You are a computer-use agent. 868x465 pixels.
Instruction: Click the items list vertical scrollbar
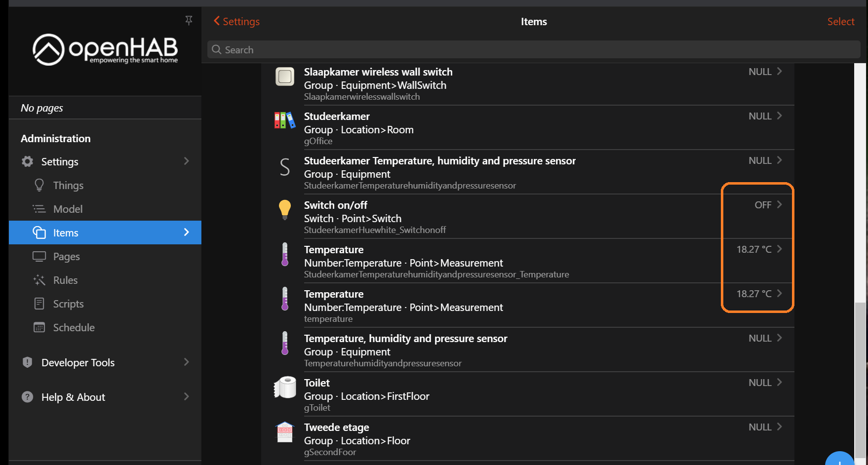[x=860, y=247]
